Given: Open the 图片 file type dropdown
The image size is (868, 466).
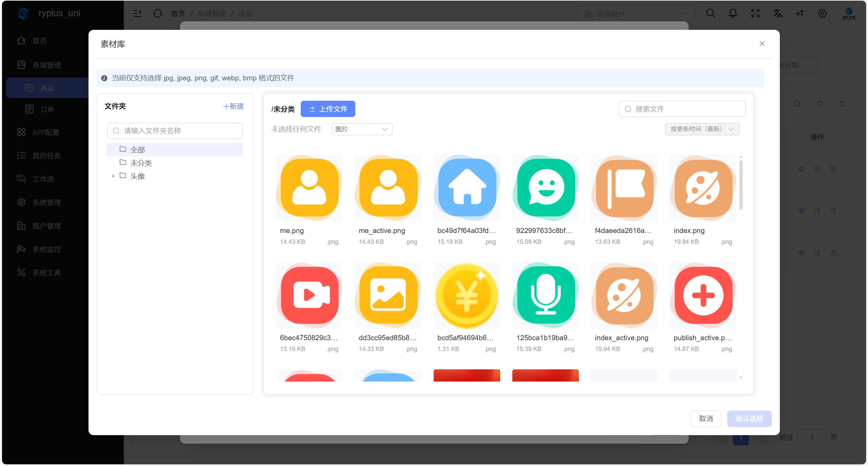Looking at the screenshot, I should (x=361, y=129).
